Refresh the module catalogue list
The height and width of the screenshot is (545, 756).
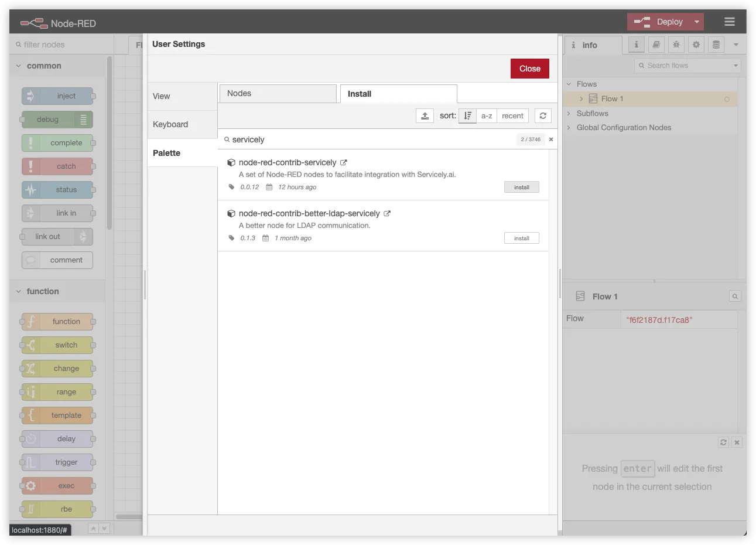click(543, 115)
